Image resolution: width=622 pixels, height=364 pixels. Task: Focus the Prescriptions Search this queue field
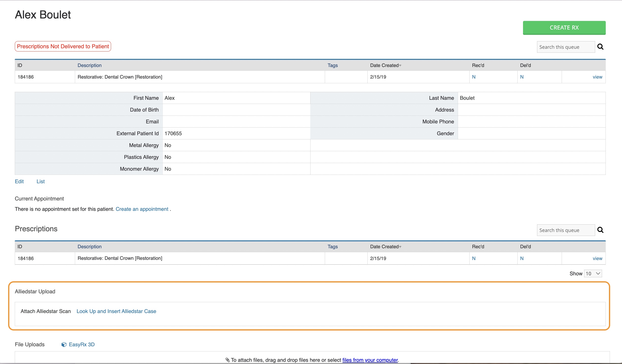(x=566, y=230)
